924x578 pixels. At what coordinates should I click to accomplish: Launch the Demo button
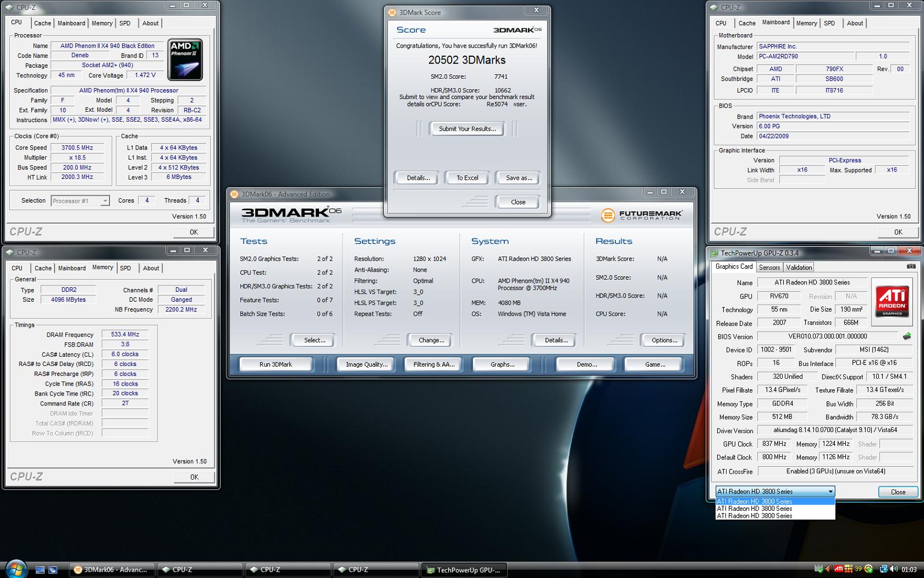586,364
